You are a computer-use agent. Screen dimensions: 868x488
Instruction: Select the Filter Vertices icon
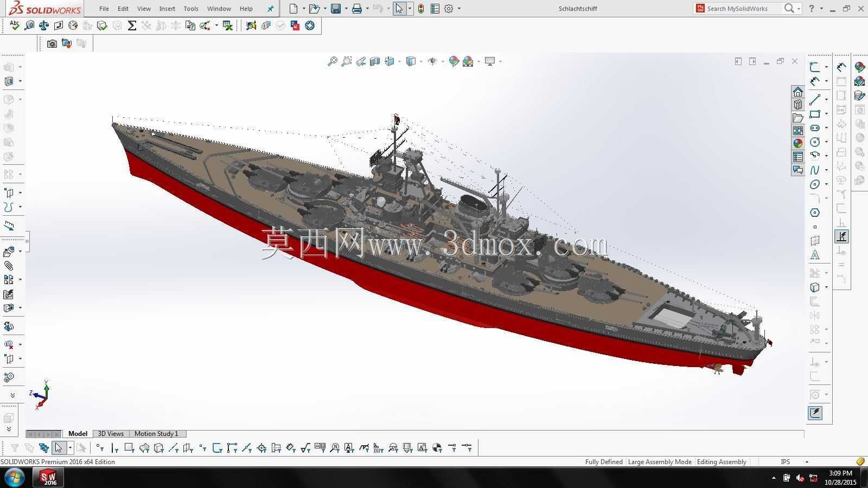pos(100,448)
